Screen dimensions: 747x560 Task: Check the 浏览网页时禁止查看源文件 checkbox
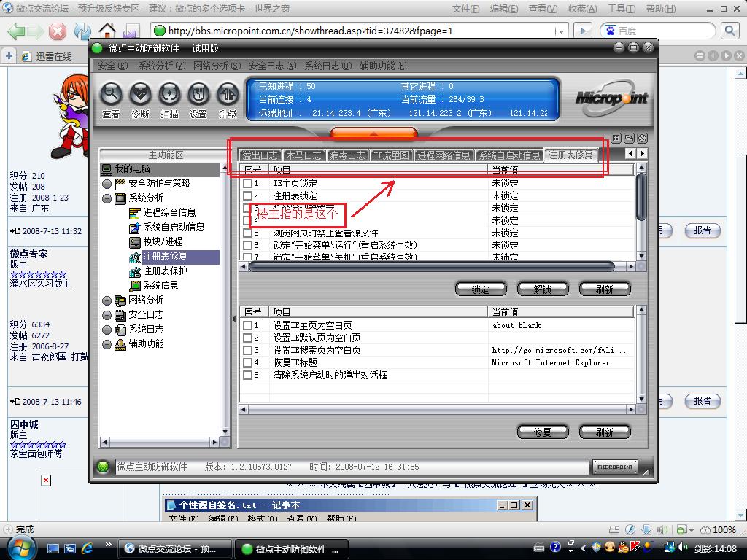coord(247,233)
